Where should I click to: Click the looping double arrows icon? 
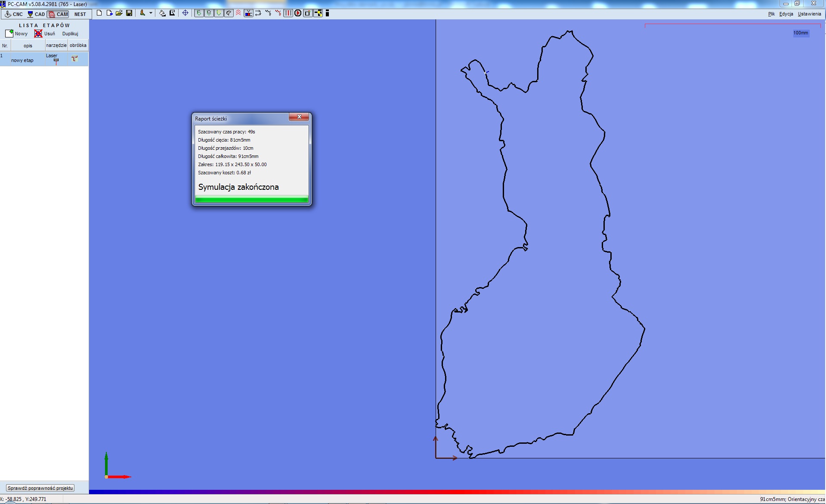tap(258, 13)
